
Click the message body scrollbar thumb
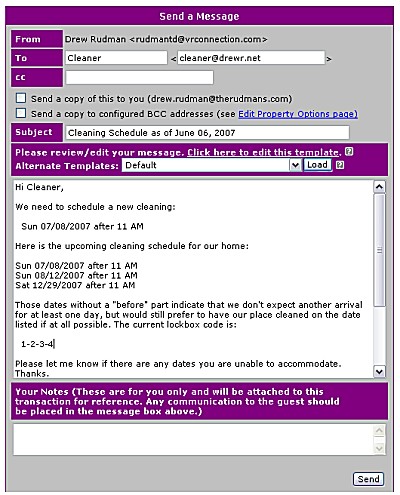coord(379,250)
